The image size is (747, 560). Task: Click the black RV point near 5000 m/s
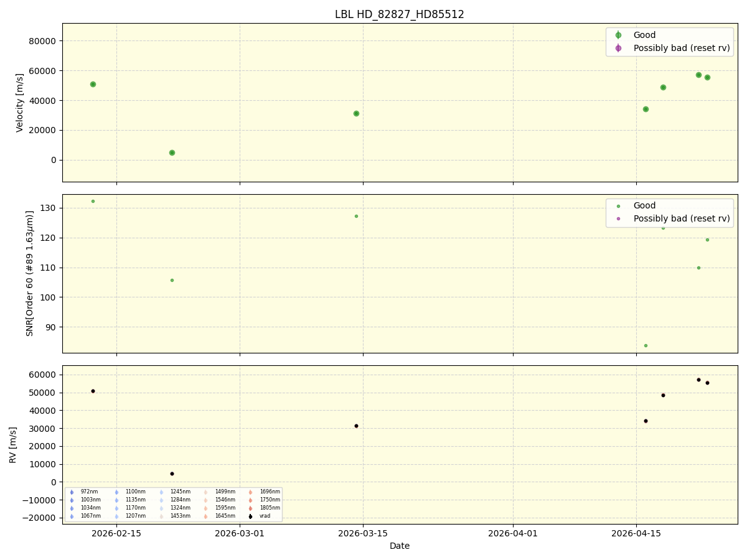click(172, 474)
